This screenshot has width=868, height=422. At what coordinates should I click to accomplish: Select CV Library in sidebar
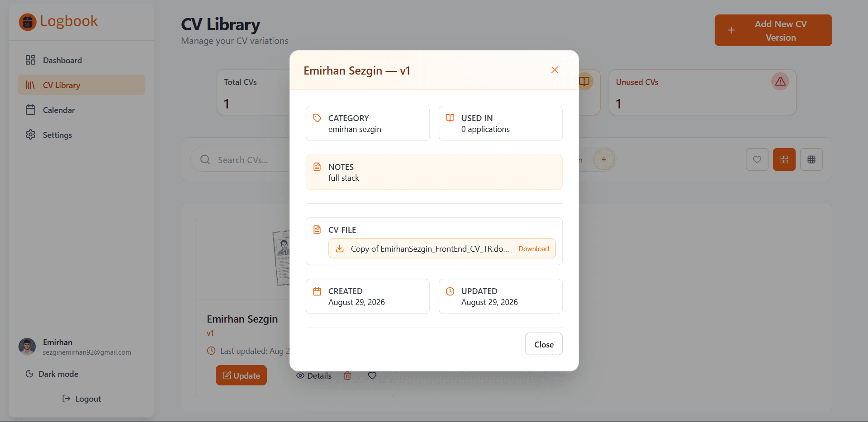81,85
